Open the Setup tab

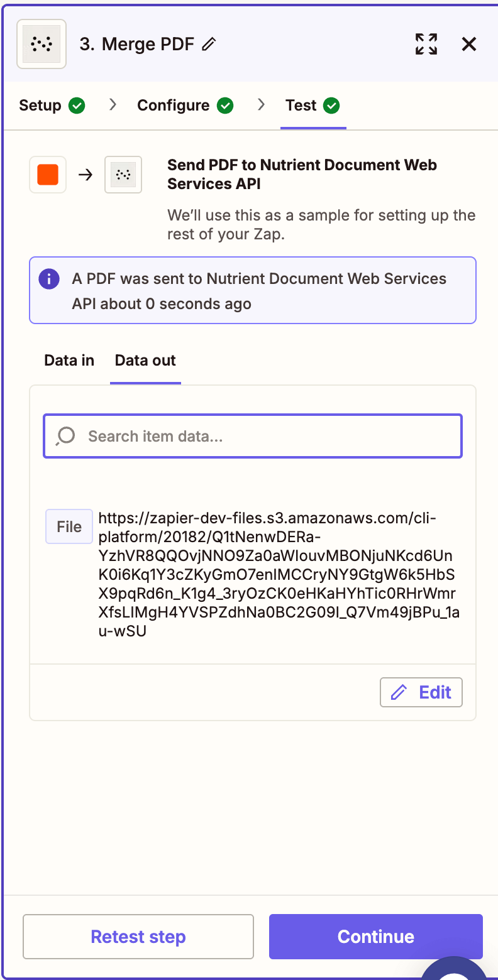[40, 106]
